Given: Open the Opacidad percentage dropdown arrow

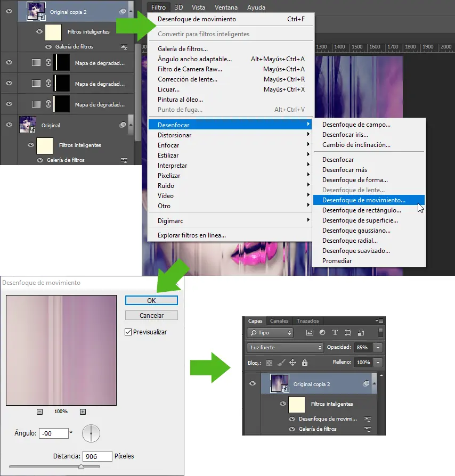Looking at the screenshot, I should pos(377,348).
